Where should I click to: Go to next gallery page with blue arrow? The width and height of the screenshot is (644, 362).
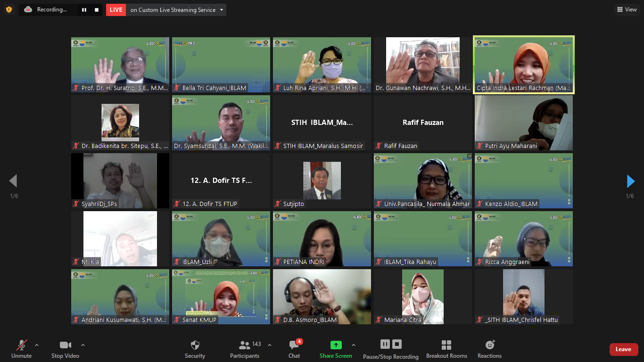tap(631, 181)
